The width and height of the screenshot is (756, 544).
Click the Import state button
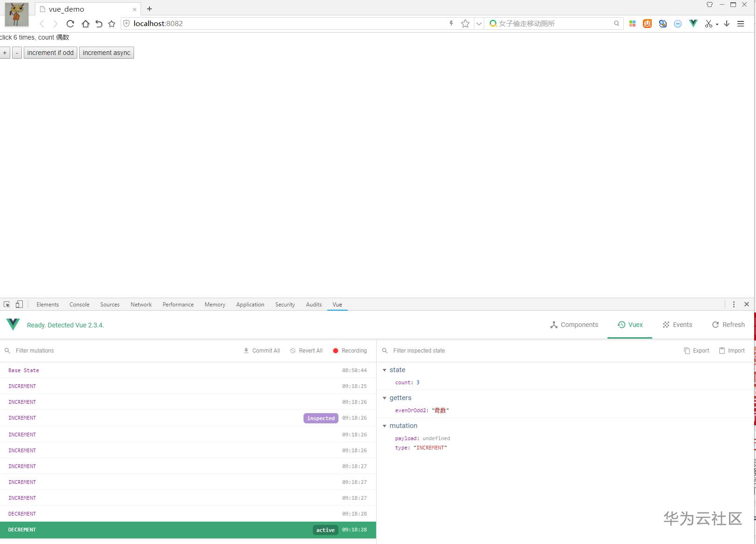point(732,351)
